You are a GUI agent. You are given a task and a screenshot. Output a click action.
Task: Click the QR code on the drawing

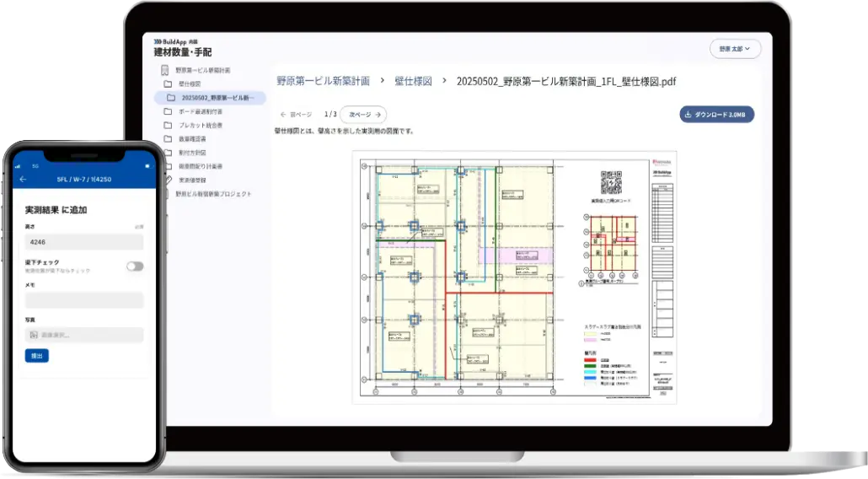(x=610, y=182)
